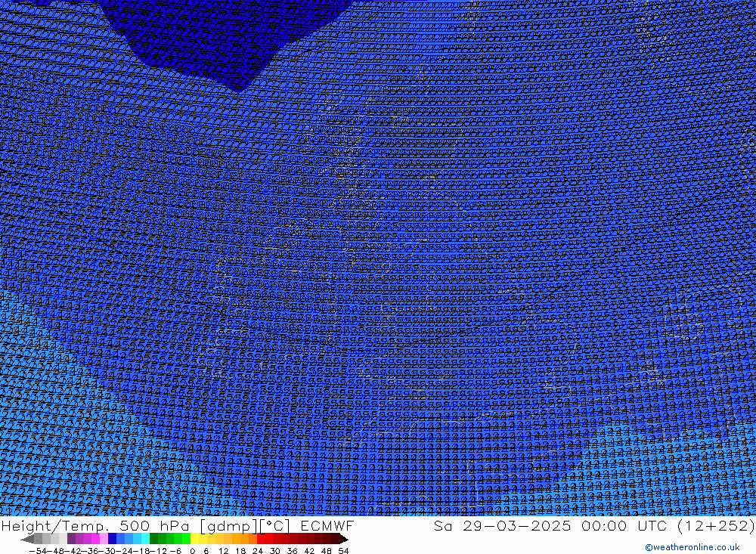756x554 pixels.
Task: Click the '(12+252)' forecast run label
Action: (x=715, y=525)
